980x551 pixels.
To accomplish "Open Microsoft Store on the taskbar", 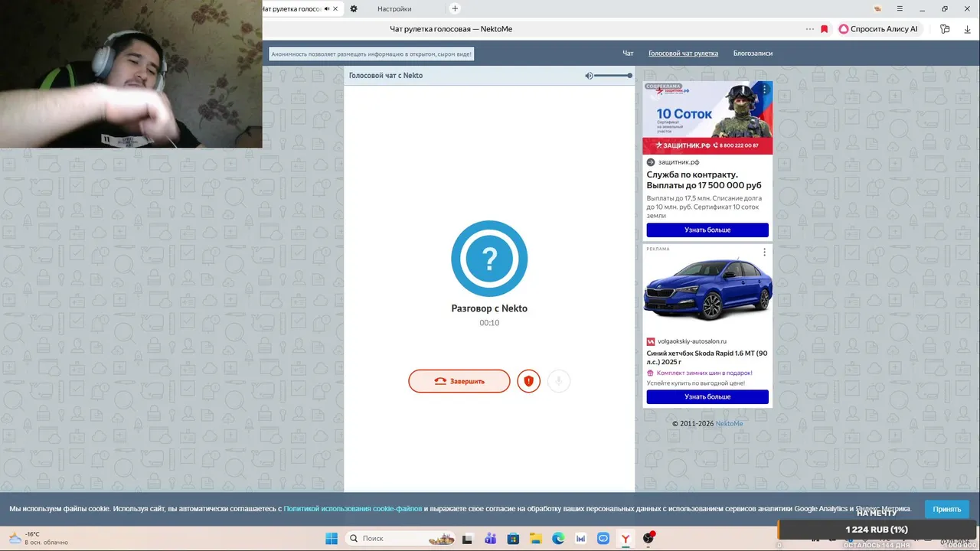I will tap(513, 539).
